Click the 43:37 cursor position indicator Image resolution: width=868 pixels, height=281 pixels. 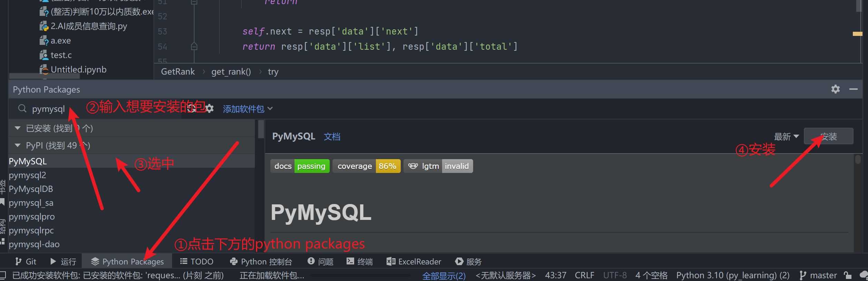[556, 275]
